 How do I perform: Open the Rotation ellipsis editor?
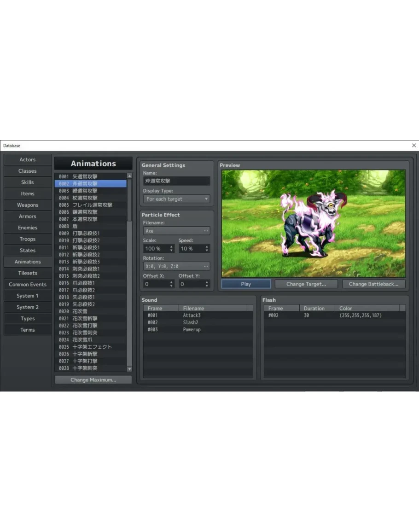point(206,266)
